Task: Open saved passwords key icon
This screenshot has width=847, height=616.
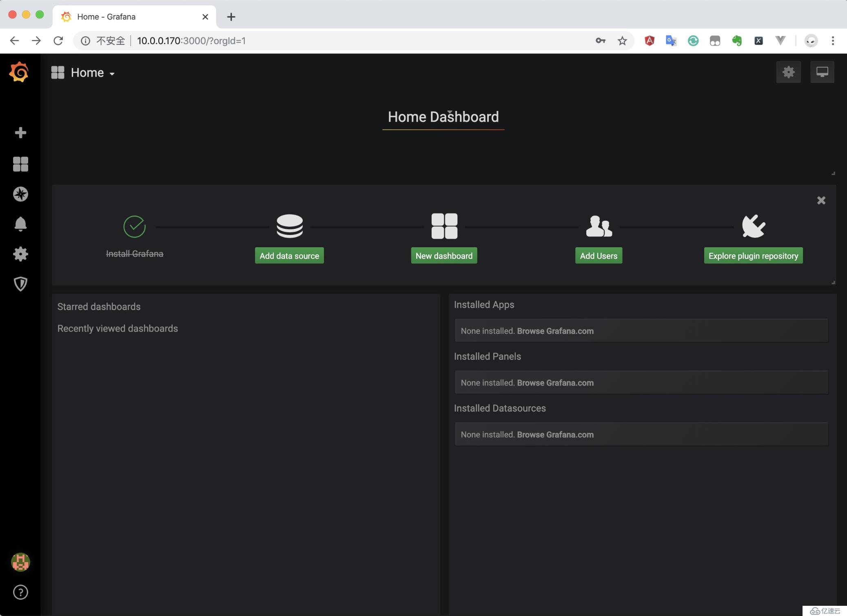Action: click(x=600, y=40)
